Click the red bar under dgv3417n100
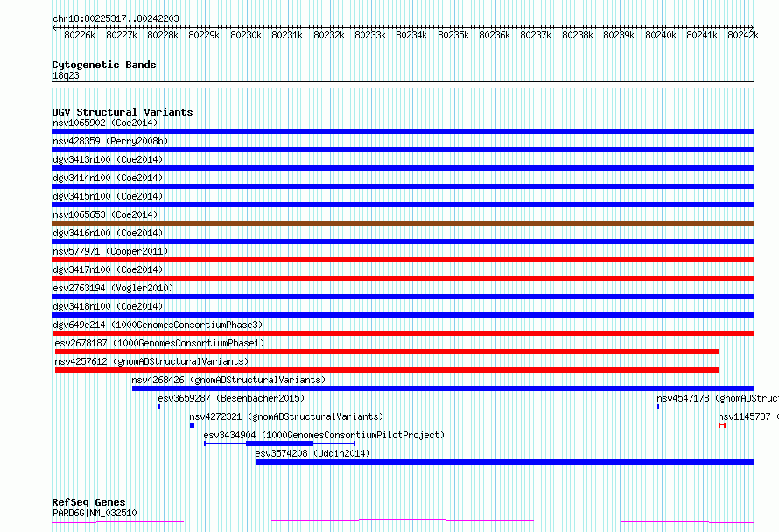The width and height of the screenshot is (779, 532). click(403, 278)
